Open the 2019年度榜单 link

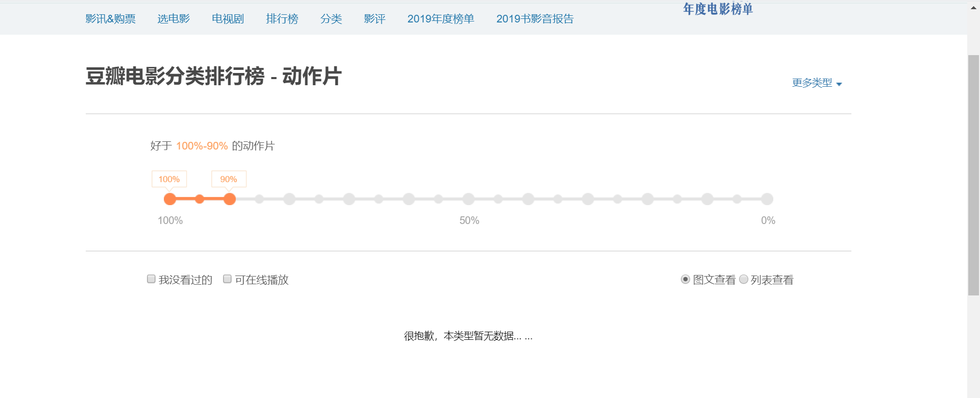(440, 19)
